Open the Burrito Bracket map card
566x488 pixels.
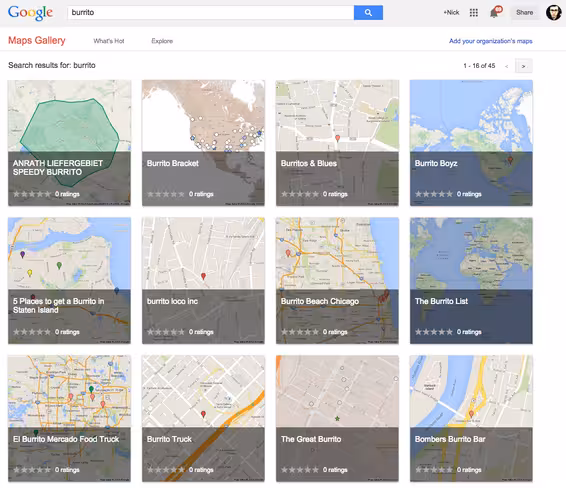pyautogui.click(x=203, y=143)
